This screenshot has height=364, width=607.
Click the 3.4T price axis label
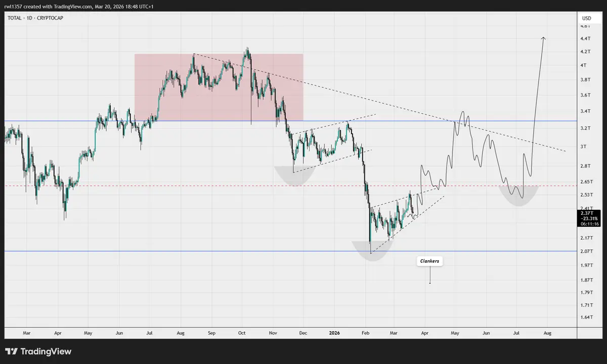point(586,111)
